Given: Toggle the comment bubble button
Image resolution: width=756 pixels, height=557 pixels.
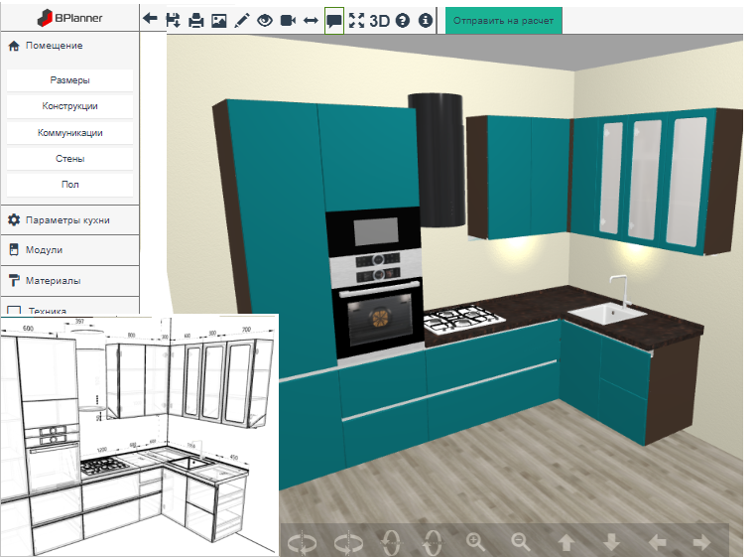Looking at the screenshot, I should pyautogui.click(x=334, y=20).
